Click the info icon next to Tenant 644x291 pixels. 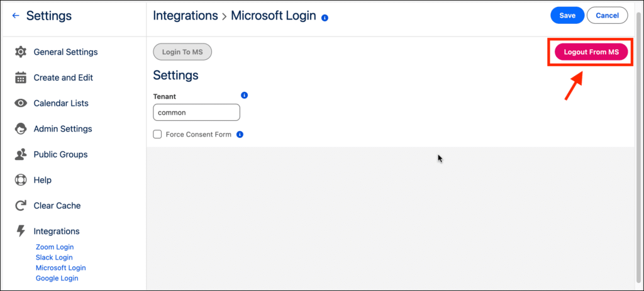pos(245,96)
